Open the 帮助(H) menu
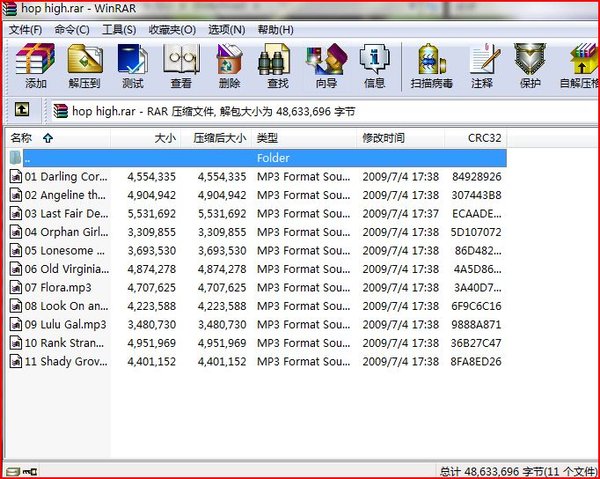This screenshot has width=600, height=479. click(276, 29)
